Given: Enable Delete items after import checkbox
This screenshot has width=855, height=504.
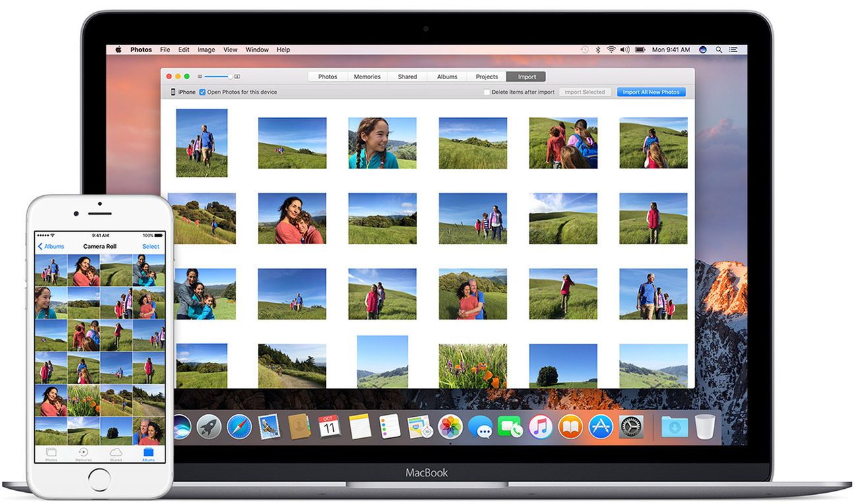Looking at the screenshot, I should tap(487, 92).
